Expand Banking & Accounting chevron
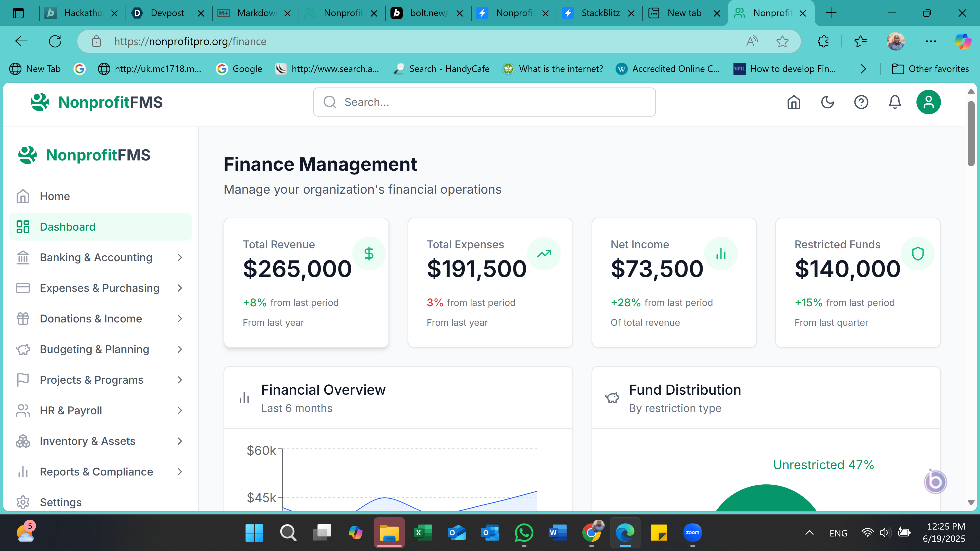Viewport: 980px width, 551px height. [x=180, y=257]
